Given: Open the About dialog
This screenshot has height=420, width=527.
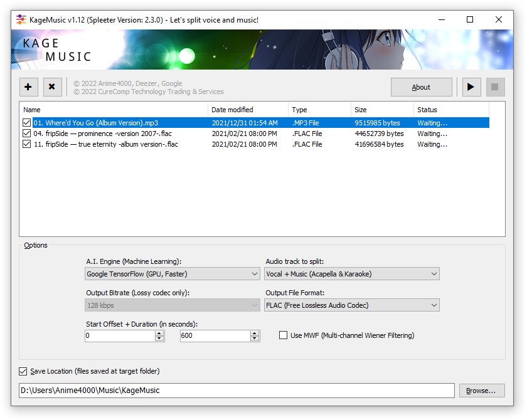Looking at the screenshot, I should (421, 87).
